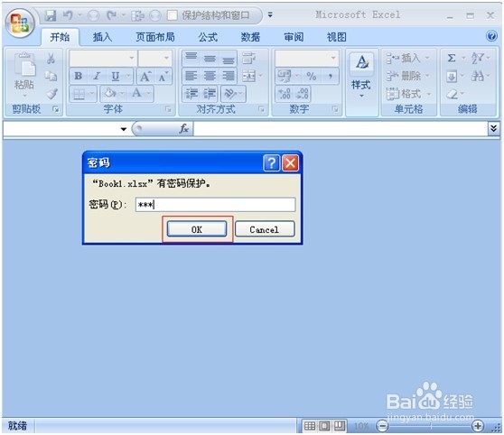
Task: Open the 审阅 ribbon tab
Action: pos(294,37)
